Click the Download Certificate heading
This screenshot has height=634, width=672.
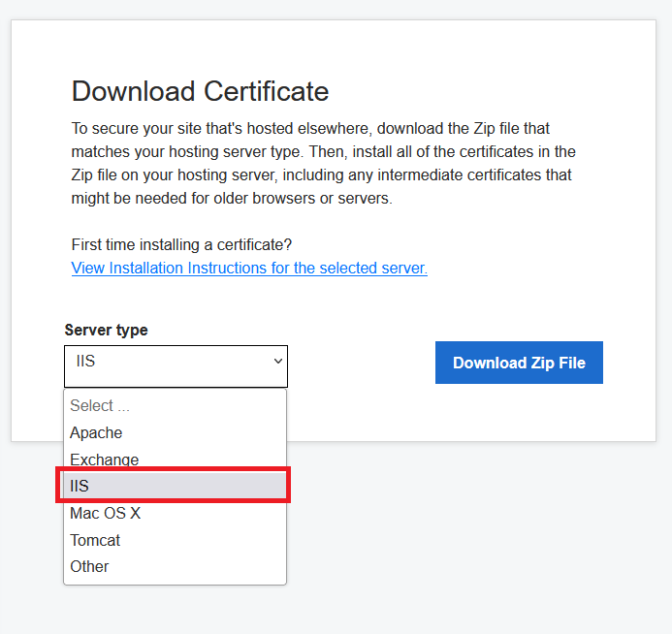coord(200,91)
